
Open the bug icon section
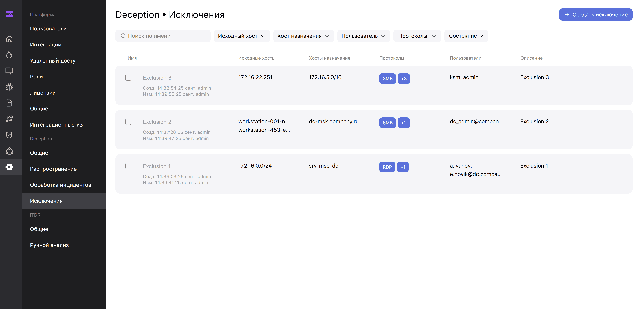click(x=9, y=87)
